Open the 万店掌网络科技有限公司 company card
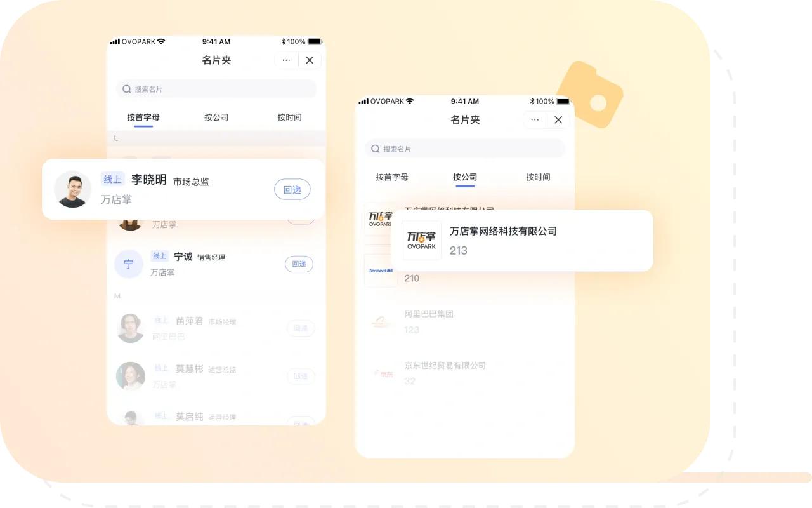Image resolution: width=812 pixels, height=508 pixels. pyautogui.click(x=521, y=240)
